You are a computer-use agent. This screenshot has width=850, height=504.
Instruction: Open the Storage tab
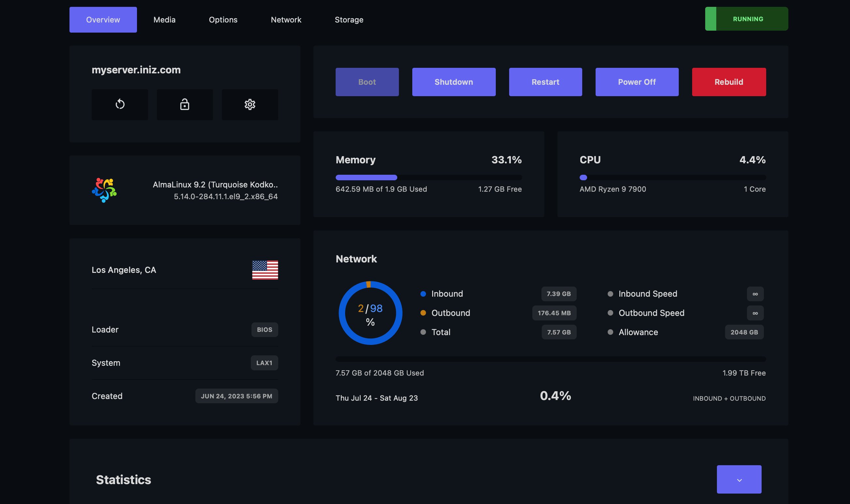point(349,19)
